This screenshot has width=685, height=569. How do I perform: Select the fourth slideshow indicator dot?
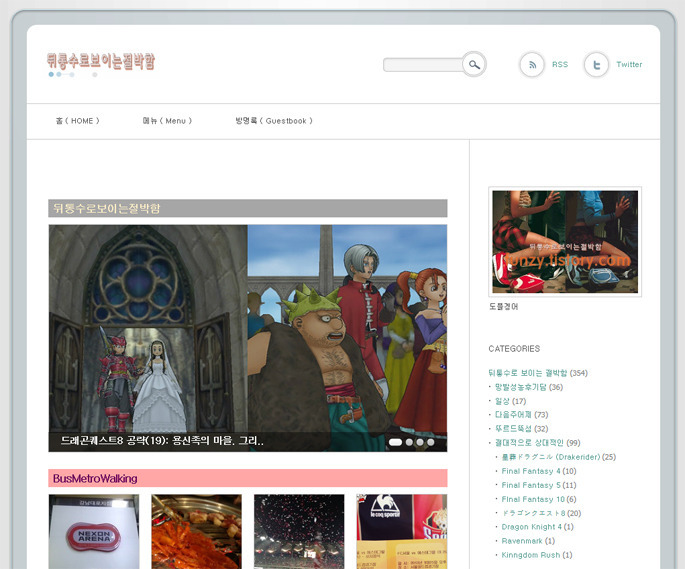tap(431, 442)
